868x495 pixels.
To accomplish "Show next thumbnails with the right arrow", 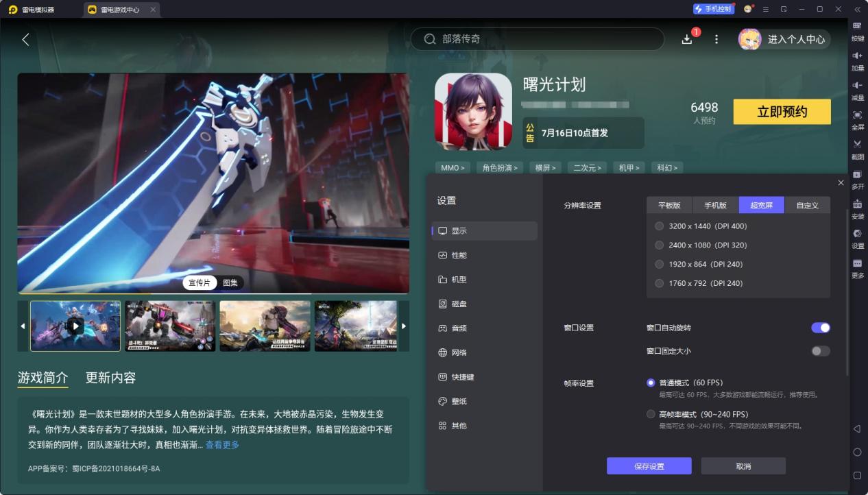I will point(404,326).
